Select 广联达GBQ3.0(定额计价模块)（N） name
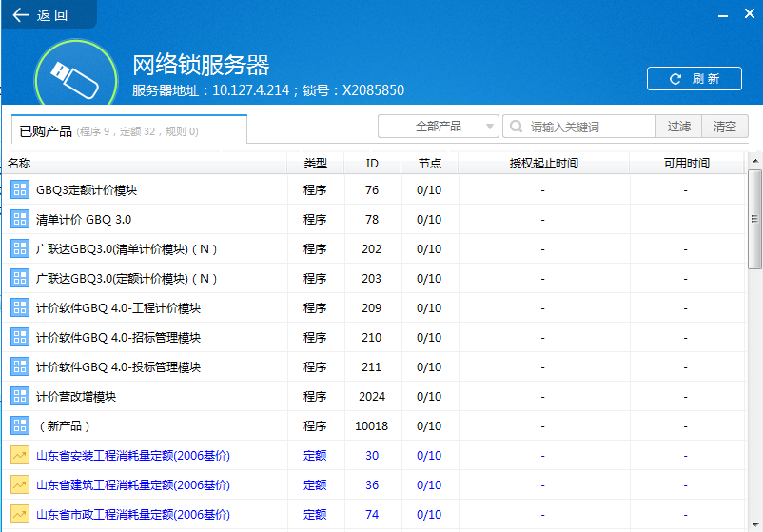The height and width of the screenshot is (532, 763). tap(127, 279)
